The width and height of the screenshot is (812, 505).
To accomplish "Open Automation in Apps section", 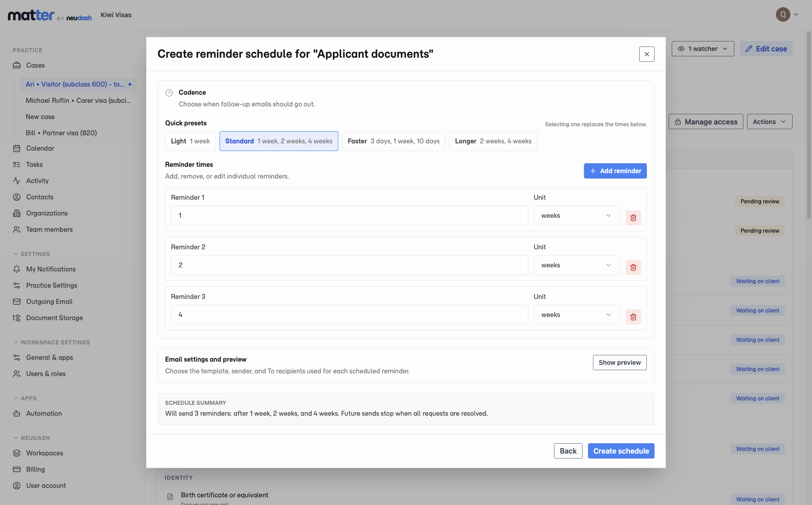I will tap(44, 413).
